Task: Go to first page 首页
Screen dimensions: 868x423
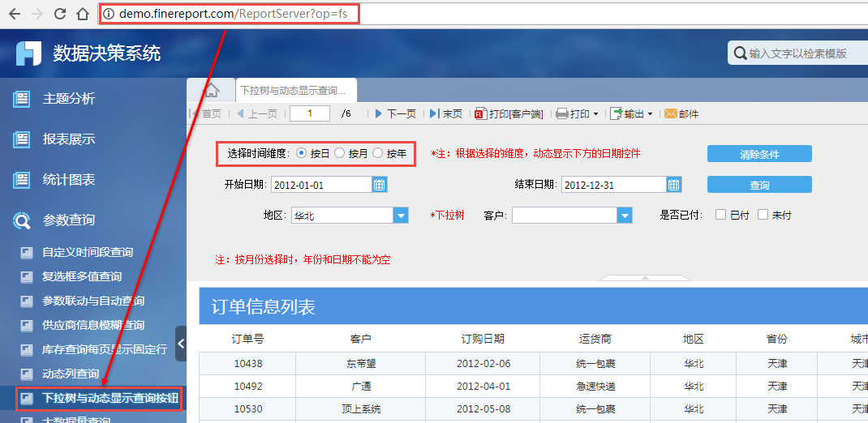Action: [x=205, y=114]
